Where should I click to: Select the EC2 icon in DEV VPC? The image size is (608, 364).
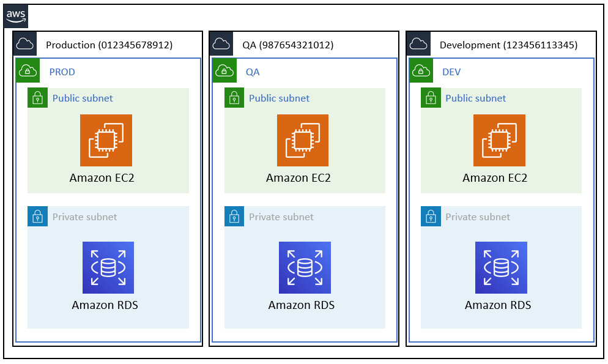(x=499, y=140)
